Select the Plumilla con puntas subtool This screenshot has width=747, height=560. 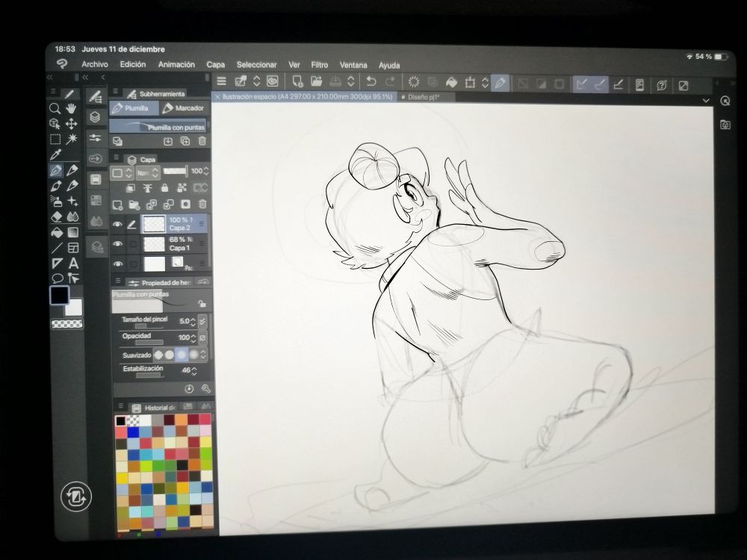tap(161, 124)
